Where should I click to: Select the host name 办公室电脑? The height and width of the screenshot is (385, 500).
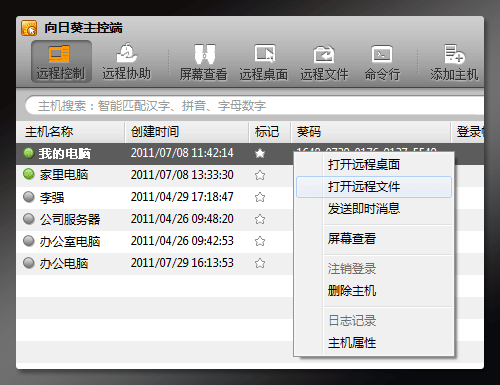(70, 241)
